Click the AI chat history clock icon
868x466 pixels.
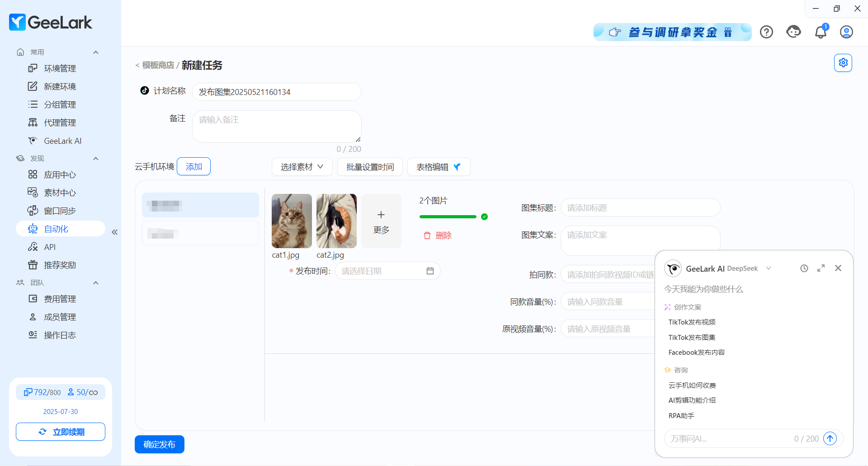pos(804,268)
